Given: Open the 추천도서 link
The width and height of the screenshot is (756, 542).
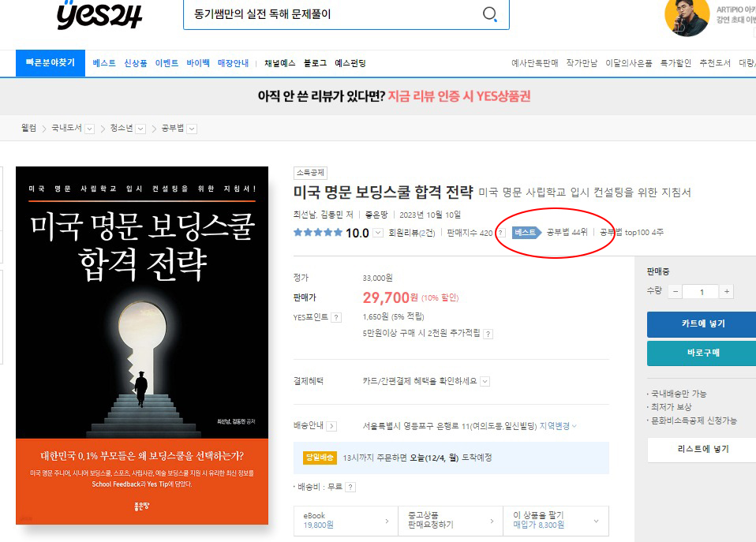Looking at the screenshot, I should tap(715, 63).
